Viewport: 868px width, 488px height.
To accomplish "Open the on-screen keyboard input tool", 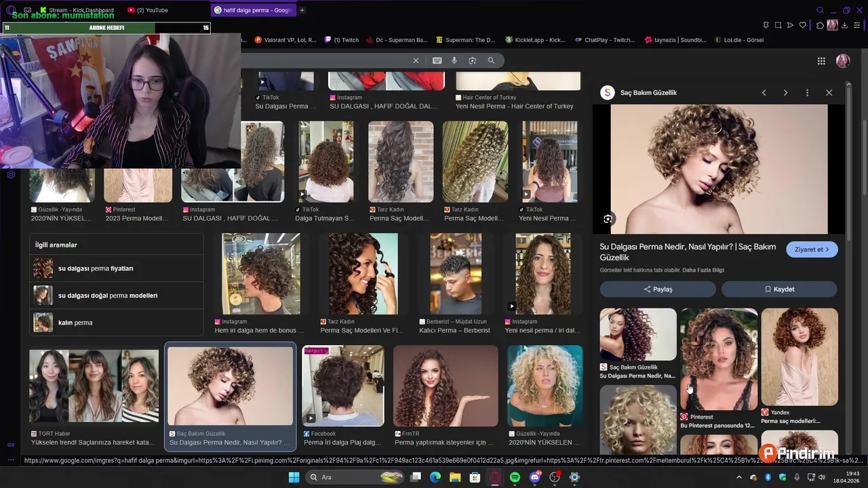I will click(437, 60).
